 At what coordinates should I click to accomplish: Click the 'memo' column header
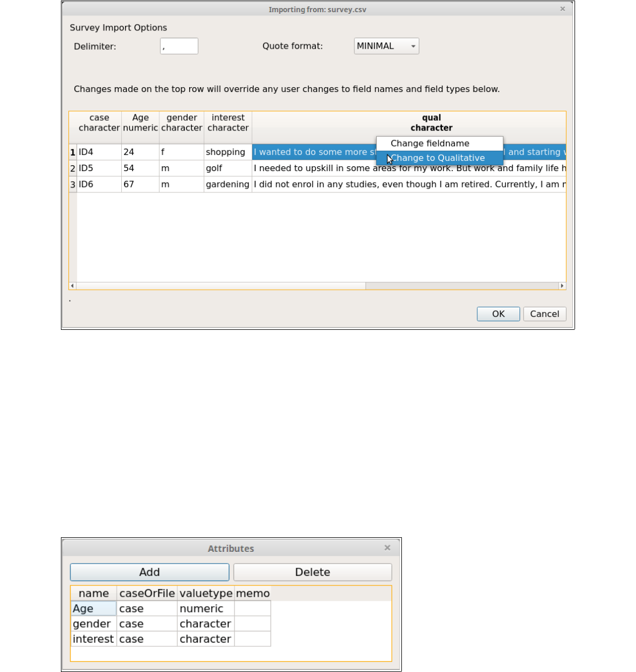[253, 593]
